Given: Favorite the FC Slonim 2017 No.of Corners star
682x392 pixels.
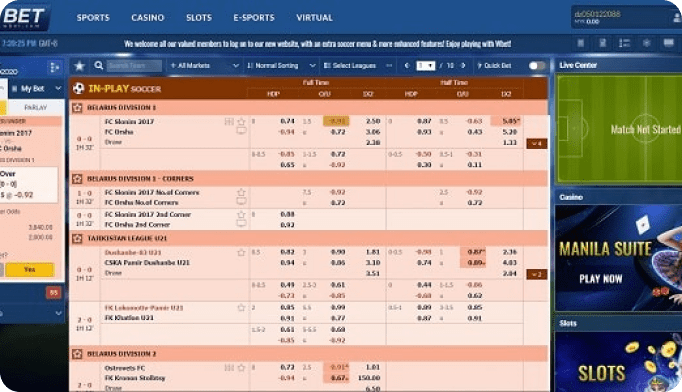Looking at the screenshot, I should pos(241,192).
